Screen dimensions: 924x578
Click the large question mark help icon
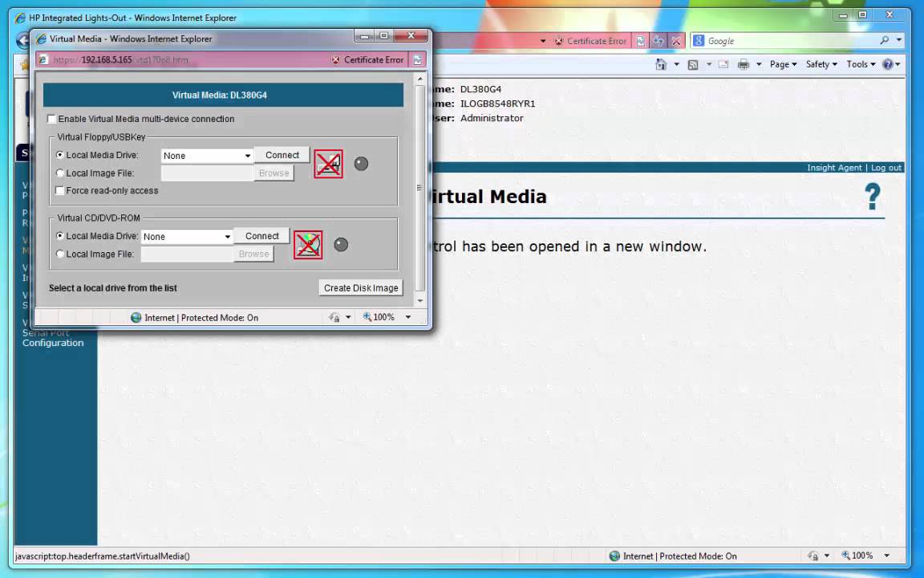coord(873,197)
